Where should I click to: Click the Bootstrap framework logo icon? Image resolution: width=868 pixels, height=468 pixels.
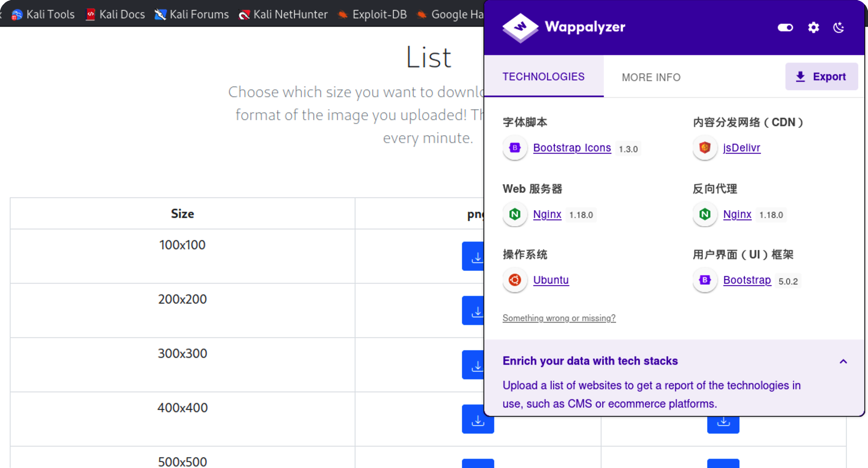tap(705, 280)
